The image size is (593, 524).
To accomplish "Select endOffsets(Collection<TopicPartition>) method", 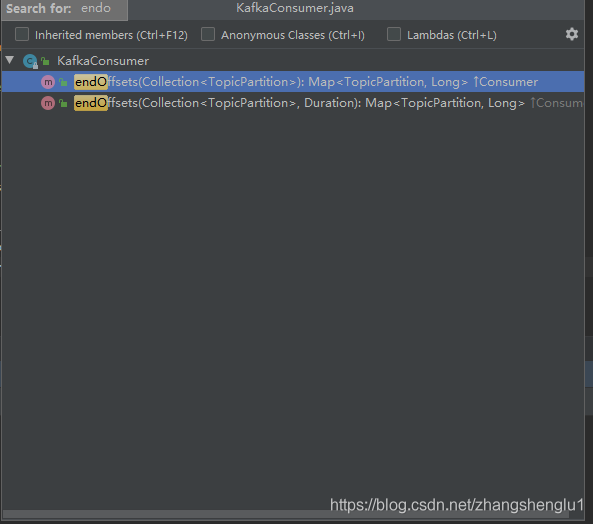I will [x=293, y=82].
